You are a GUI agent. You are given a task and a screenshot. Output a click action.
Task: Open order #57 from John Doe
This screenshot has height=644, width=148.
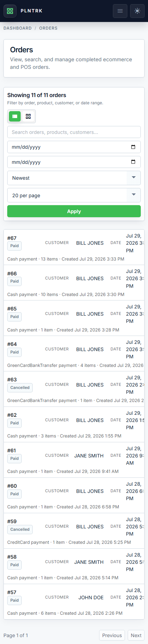[74, 602]
